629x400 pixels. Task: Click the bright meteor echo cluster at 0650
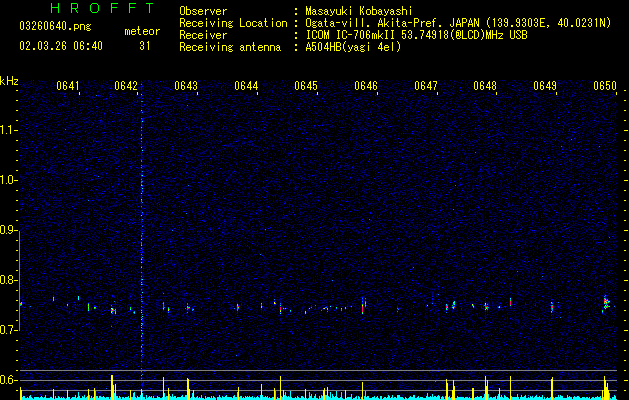tap(606, 303)
